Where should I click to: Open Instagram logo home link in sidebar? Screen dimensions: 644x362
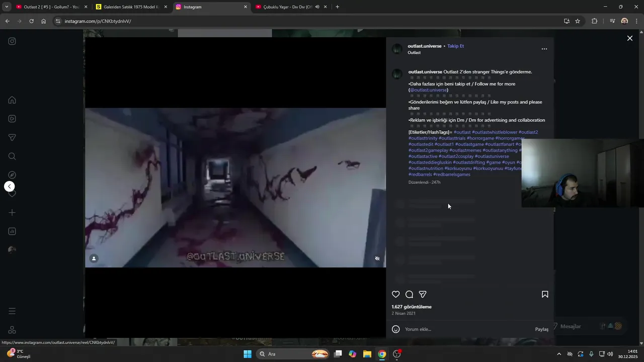click(x=12, y=41)
